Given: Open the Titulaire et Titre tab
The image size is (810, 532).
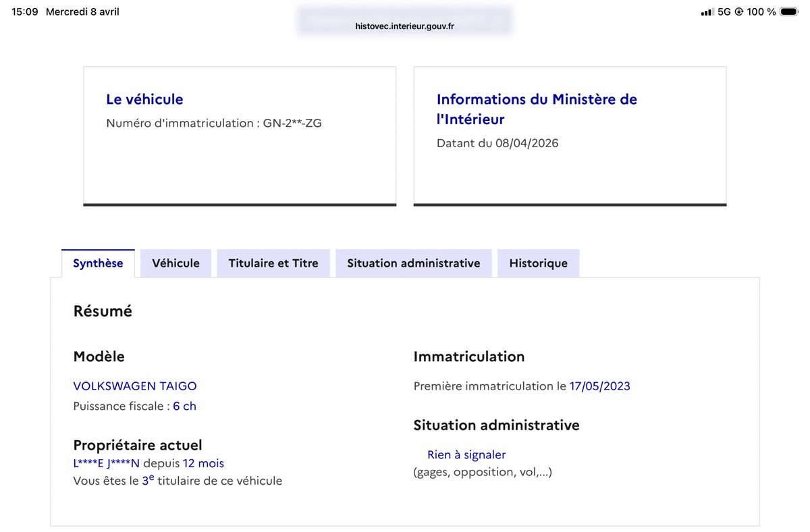Looking at the screenshot, I should (x=273, y=263).
